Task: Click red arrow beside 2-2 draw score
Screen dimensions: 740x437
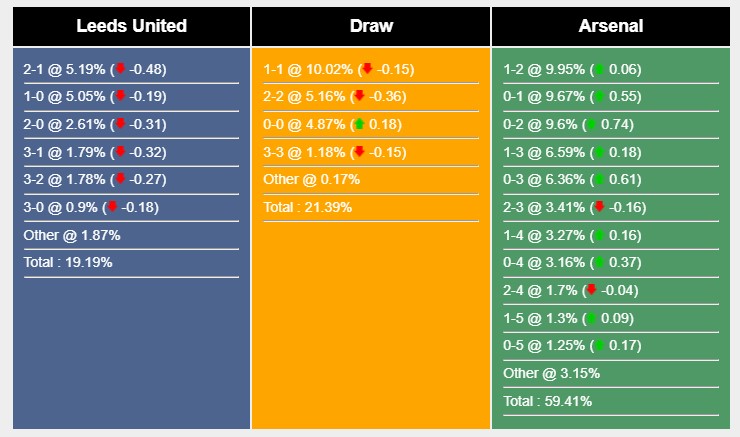Action: pyautogui.click(x=359, y=97)
